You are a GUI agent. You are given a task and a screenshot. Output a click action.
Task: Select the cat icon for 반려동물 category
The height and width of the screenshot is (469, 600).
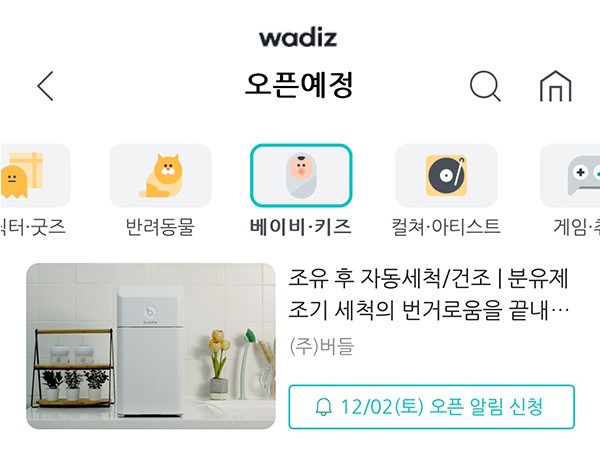click(161, 176)
